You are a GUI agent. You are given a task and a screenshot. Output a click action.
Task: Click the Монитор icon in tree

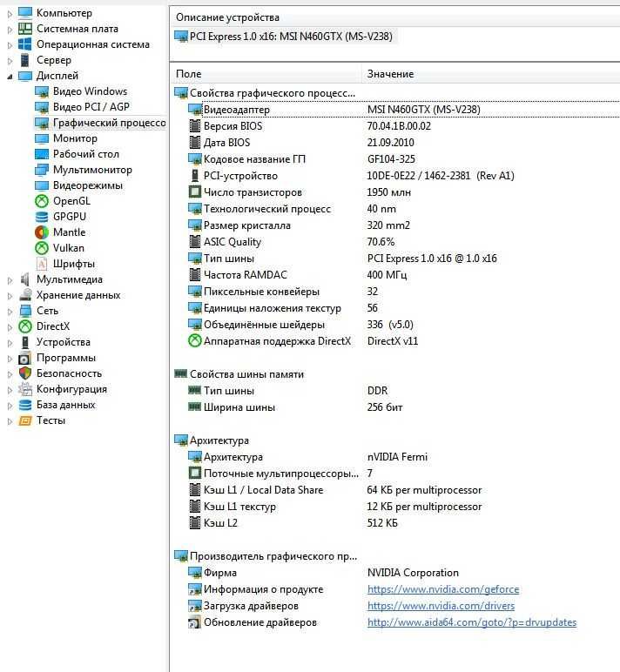pyautogui.click(x=42, y=138)
